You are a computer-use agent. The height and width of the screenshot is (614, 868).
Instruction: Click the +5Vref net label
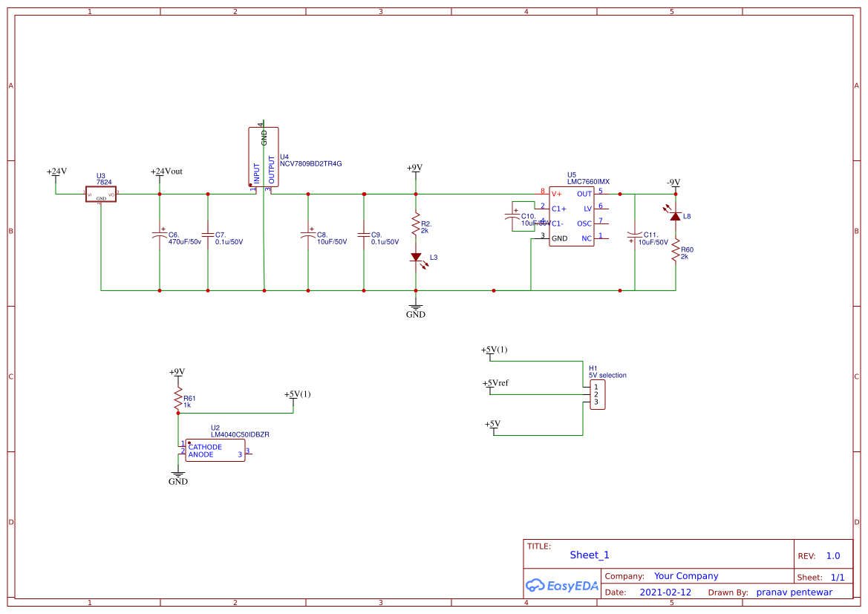(x=496, y=382)
